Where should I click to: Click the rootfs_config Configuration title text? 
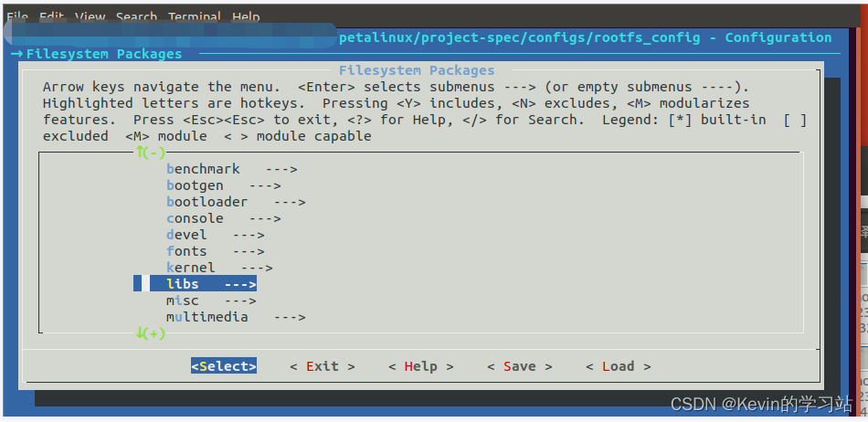point(585,37)
